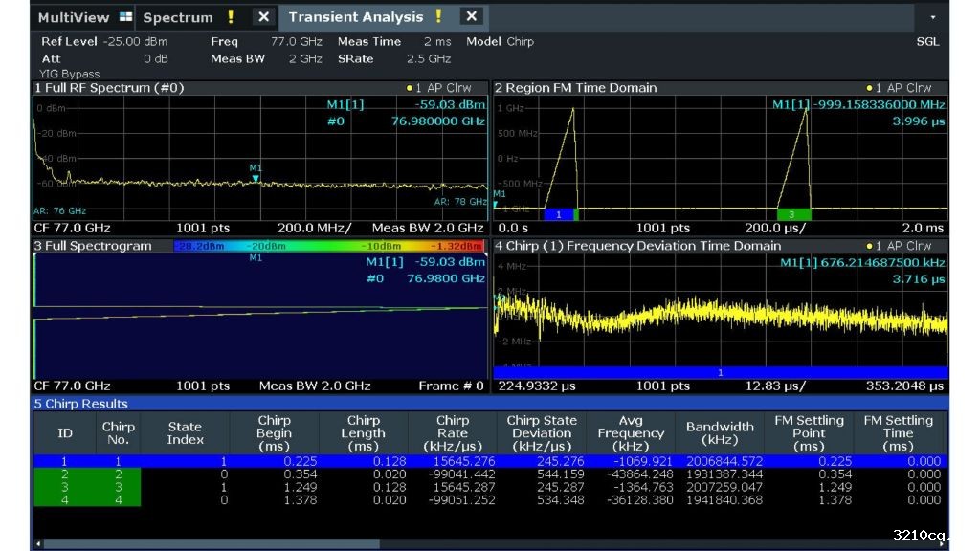
Task: Switch to the Spectrum tab
Action: pyautogui.click(x=178, y=17)
